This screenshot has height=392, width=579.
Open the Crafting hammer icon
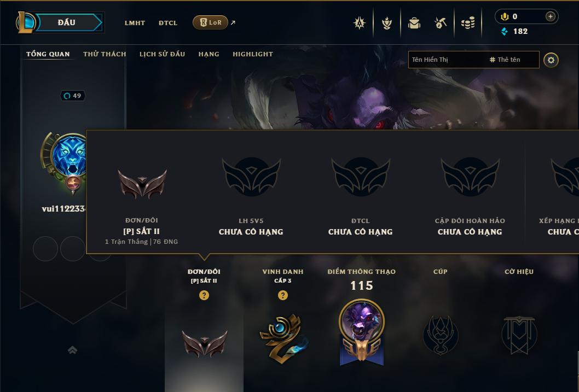441,23
